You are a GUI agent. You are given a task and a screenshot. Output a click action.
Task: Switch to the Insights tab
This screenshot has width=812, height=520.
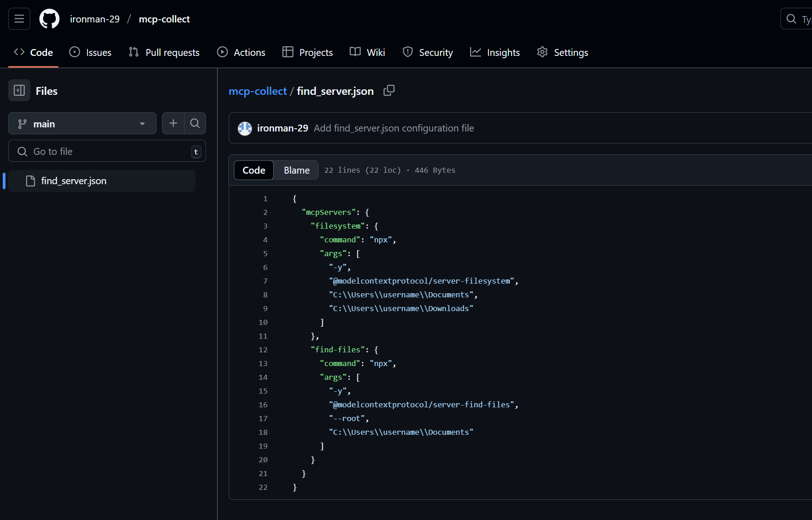[495, 52]
